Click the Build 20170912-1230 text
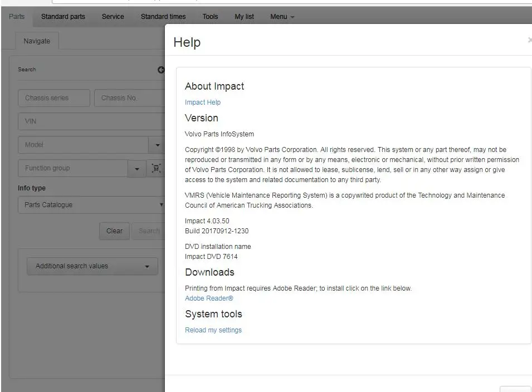Image resolution: width=532 pixels, height=392 pixels. [x=217, y=231]
